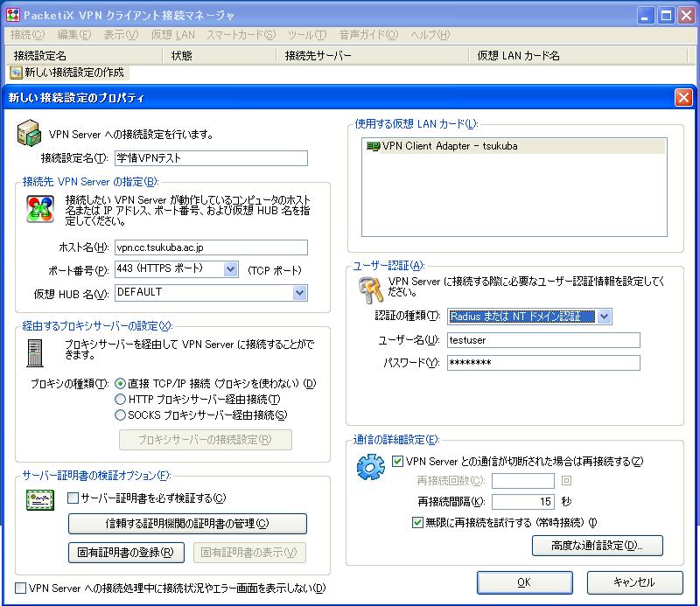Click the password field

coord(543,363)
